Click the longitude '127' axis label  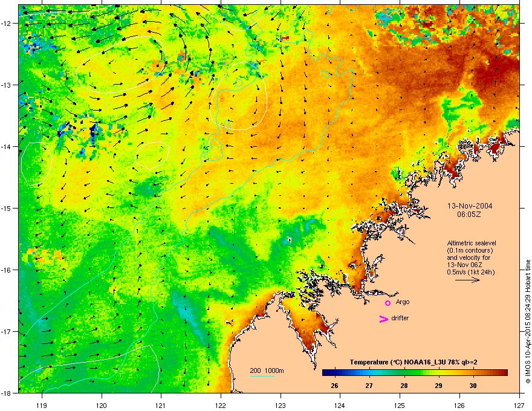coord(519,405)
